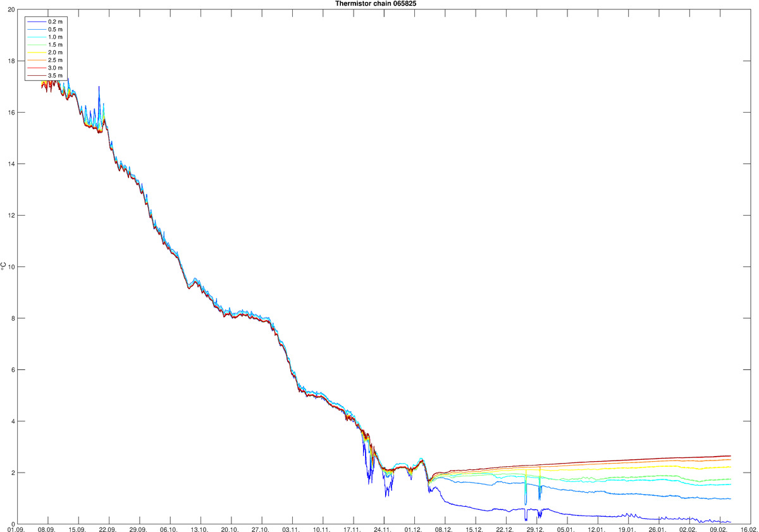Click the x-axis date label 15.12.

tap(474, 529)
